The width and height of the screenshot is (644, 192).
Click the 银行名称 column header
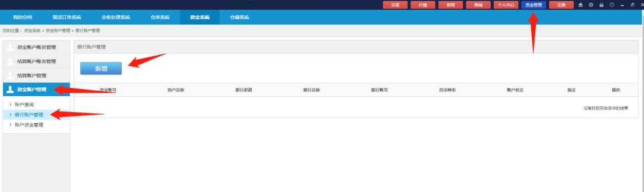point(312,90)
